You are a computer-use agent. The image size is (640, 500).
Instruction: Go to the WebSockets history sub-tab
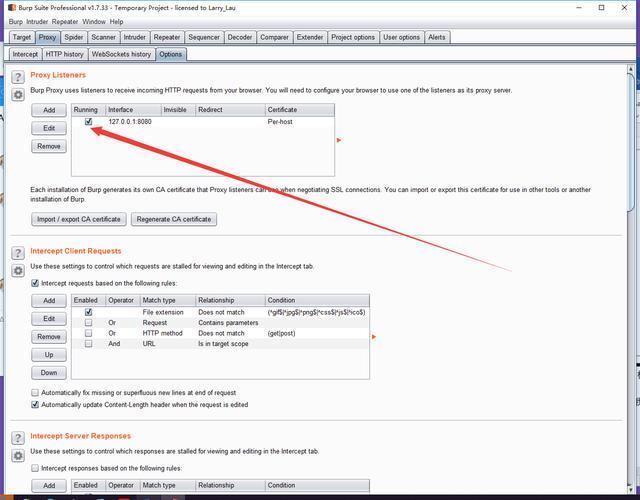tap(122, 54)
